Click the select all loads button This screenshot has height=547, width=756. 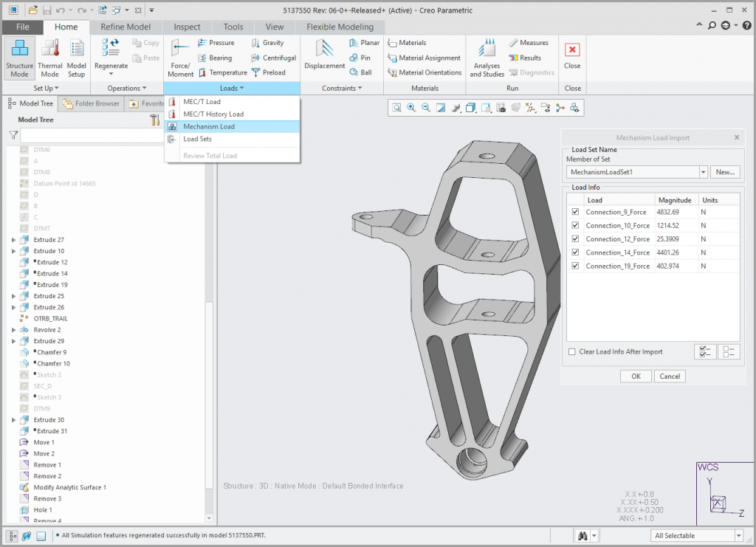705,352
